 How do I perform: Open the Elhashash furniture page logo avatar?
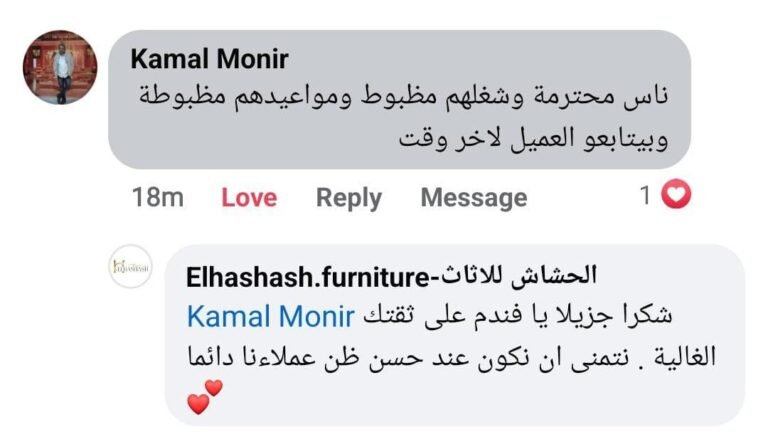click(130, 266)
